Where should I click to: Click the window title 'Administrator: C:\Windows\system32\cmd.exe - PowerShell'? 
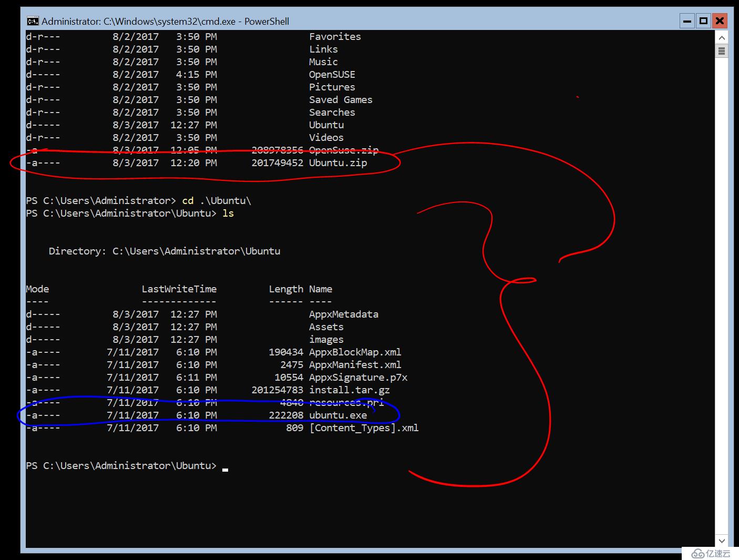tap(166, 22)
